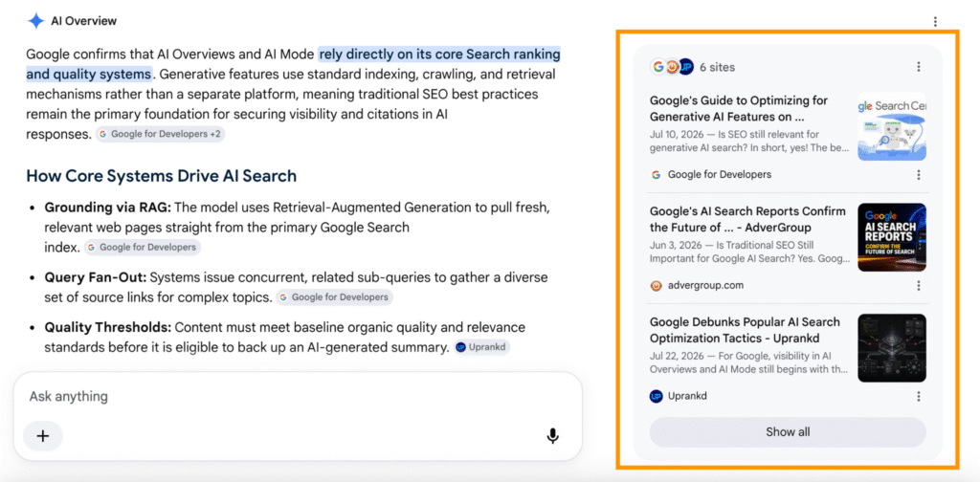Screen dimensions: 980x482
Task: Click the Uprankd source name in the panel
Action: pos(687,397)
